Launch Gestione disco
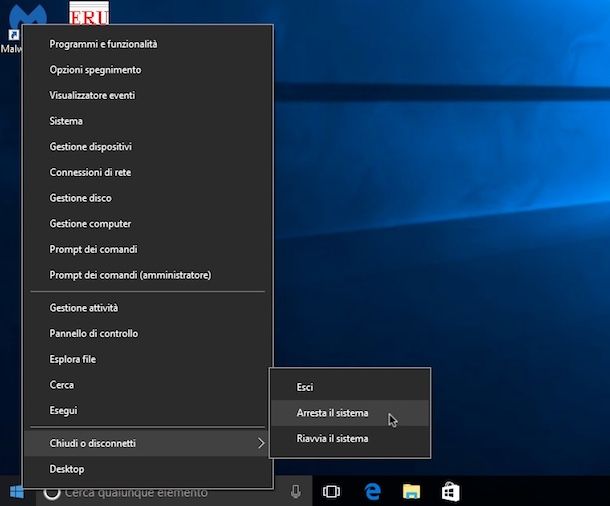610x506 pixels. coord(148,198)
